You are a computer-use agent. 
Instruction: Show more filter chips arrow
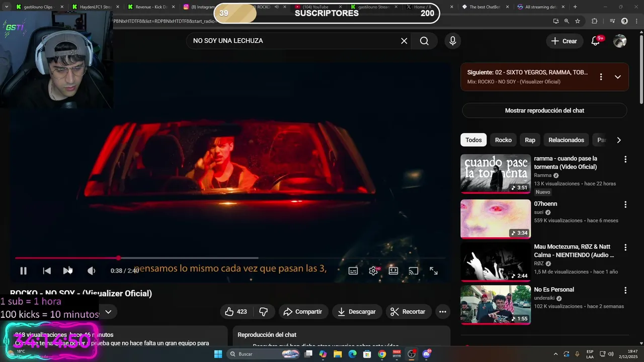619,140
